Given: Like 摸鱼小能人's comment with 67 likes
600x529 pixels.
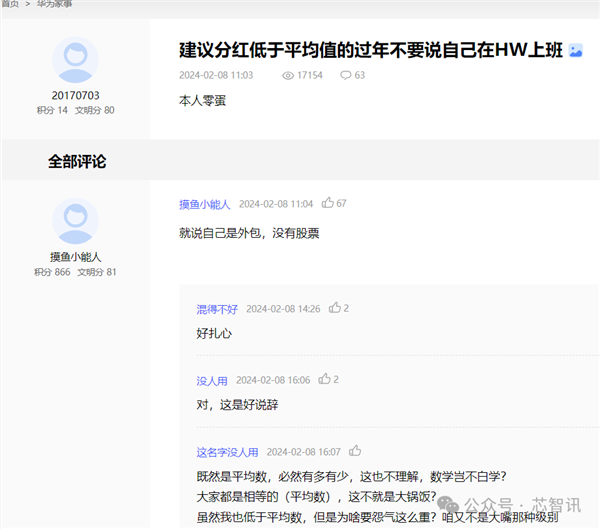Looking at the screenshot, I should (x=328, y=204).
